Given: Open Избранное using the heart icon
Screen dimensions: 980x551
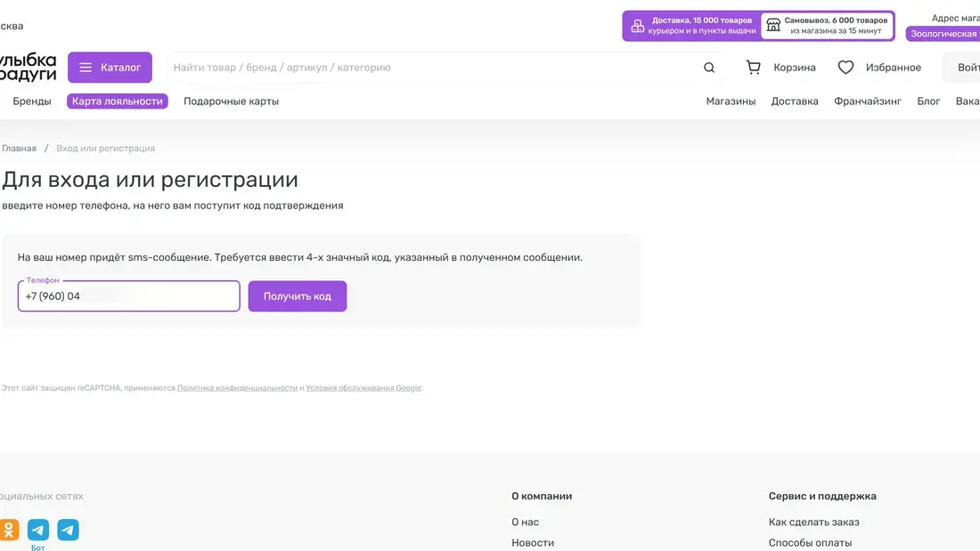Looking at the screenshot, I should coord(845,66).
